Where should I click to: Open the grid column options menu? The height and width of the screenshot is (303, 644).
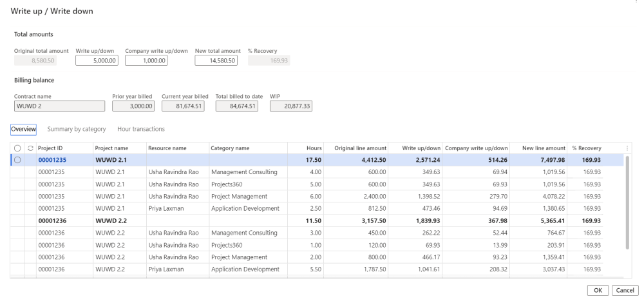click(x=627, y=148)
